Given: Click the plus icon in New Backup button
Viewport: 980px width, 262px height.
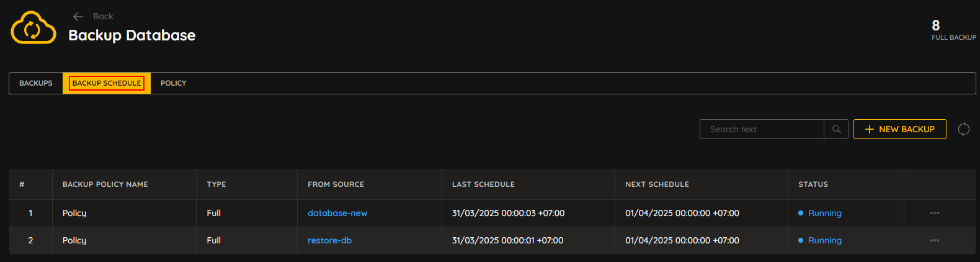Looking at the screenshot, I should point(869,129).
